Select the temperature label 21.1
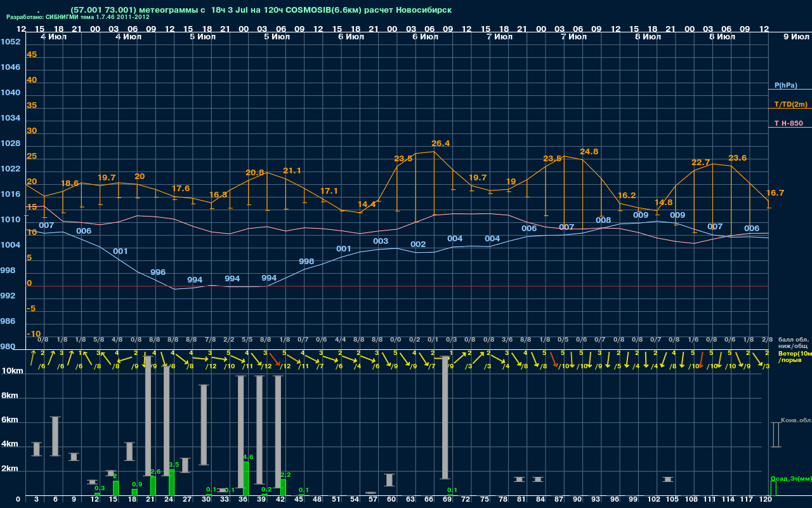The height and width of the screenshot is (508, 812). coord(292,171)
